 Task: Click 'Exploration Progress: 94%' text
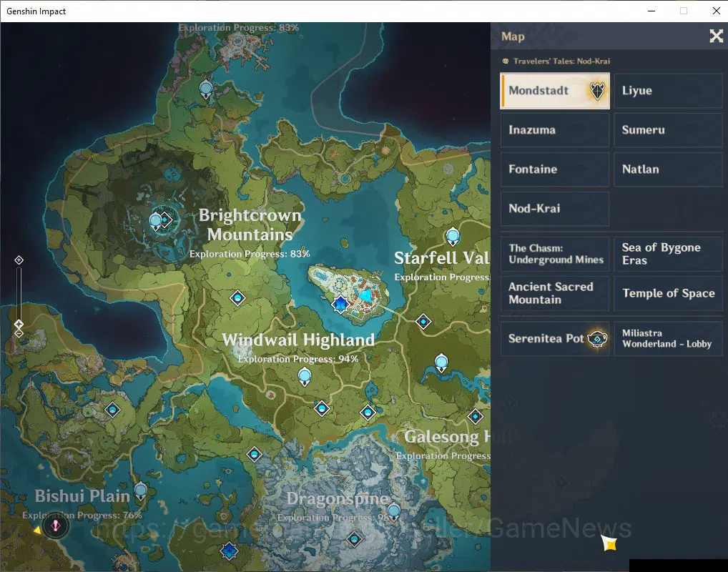click(x=298, y=359)
